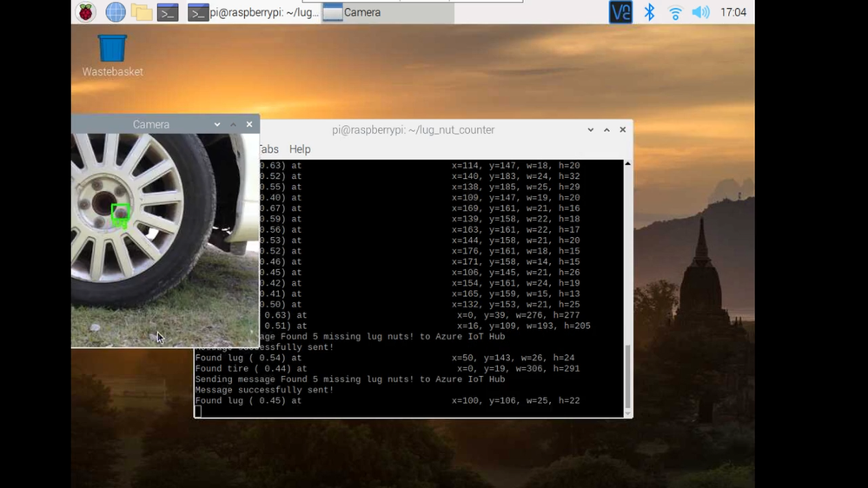Click the terminal scrollbar up arrow
Image resolution: width=868 pixels, height=488 pixels.
pos(627,164)
